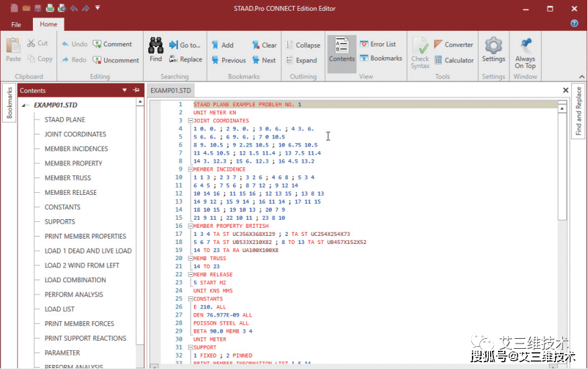Click the save icon in title bar

pos(38,8)
